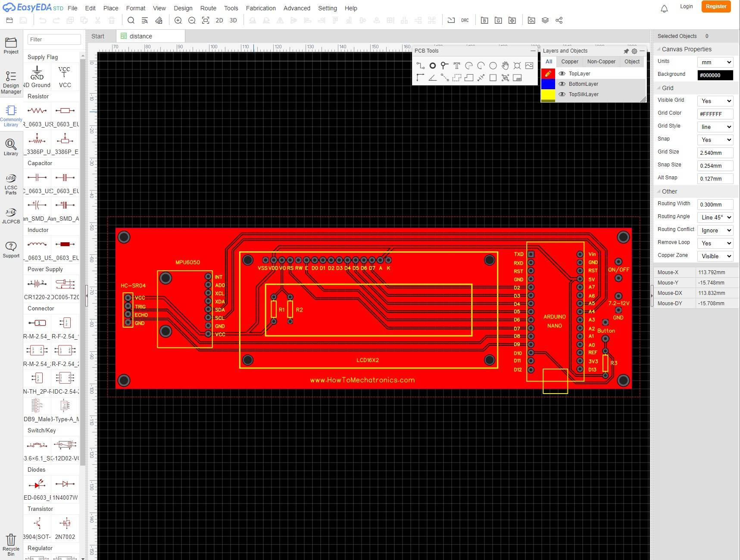This screenshot has width=740, height=560.
Task: Set Copper Zone visibility via dropdown
Action: [715, 256]
